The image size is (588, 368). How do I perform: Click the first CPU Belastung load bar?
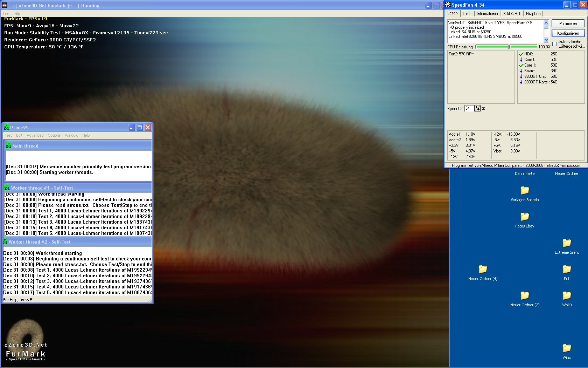click(x=492, y=47)
